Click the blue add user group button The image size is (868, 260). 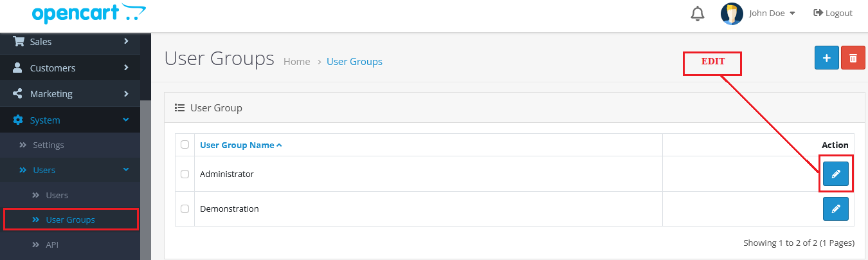(x=826, y=58)
